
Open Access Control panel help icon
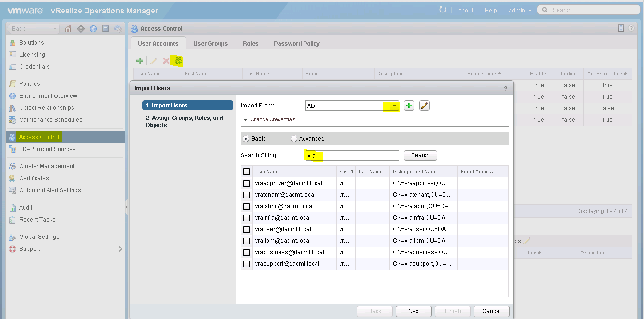click(x=632, y=29)
